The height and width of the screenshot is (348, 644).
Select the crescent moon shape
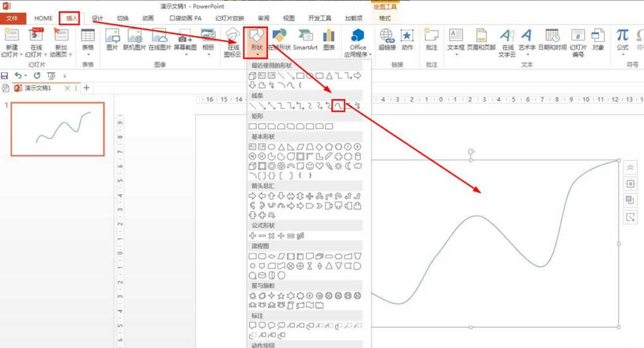[348, 166]
